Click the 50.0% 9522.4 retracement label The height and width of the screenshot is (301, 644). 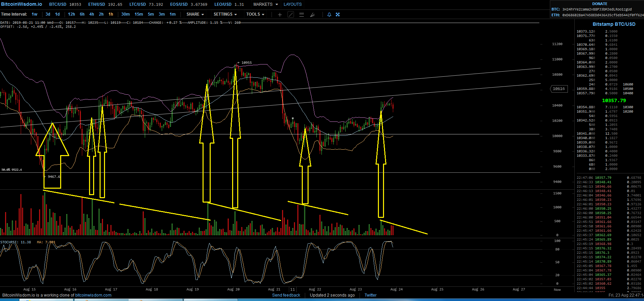point(12,170)
